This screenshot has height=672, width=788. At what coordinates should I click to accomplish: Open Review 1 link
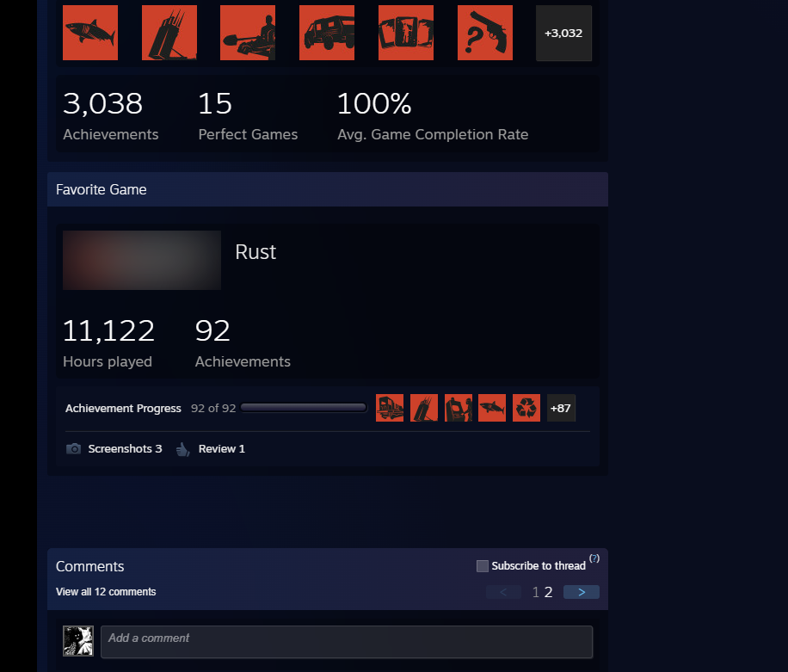[x=222, y=449]
